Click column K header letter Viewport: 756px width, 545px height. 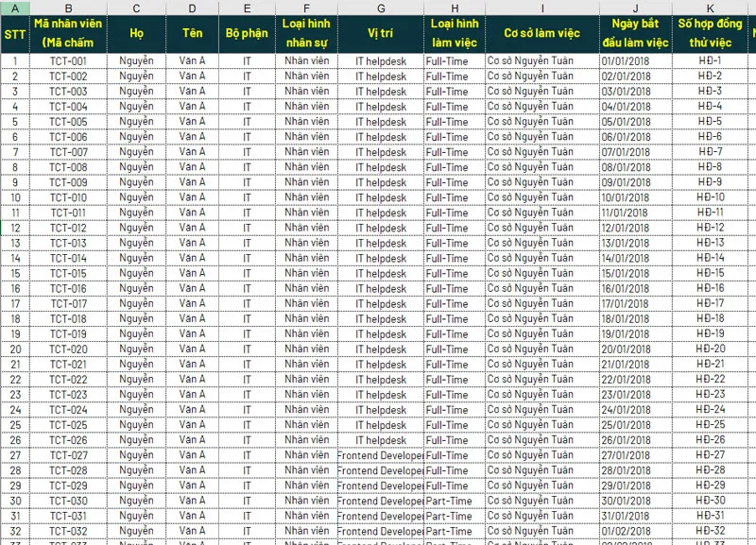pyautogui.click(x=710, y=8)
